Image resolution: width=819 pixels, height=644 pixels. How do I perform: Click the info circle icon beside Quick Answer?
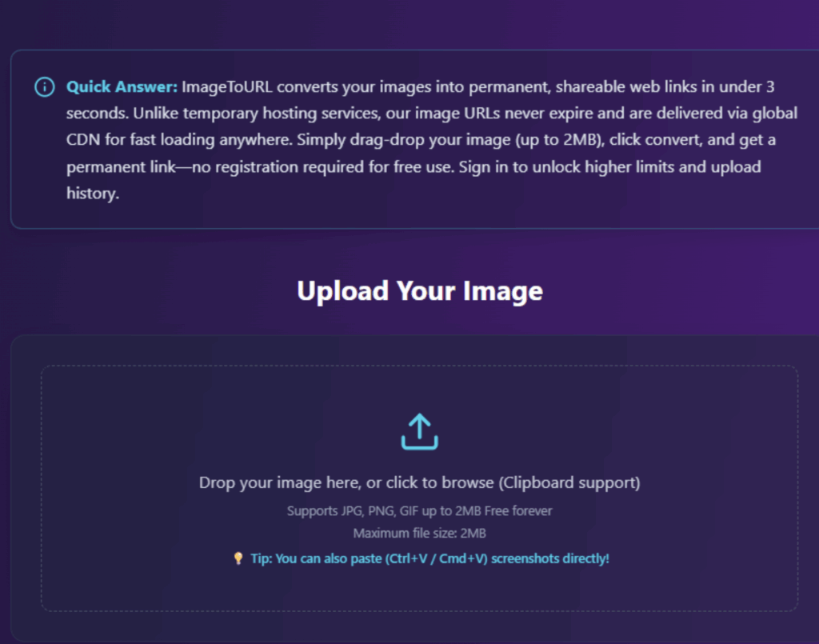(45, 87)
